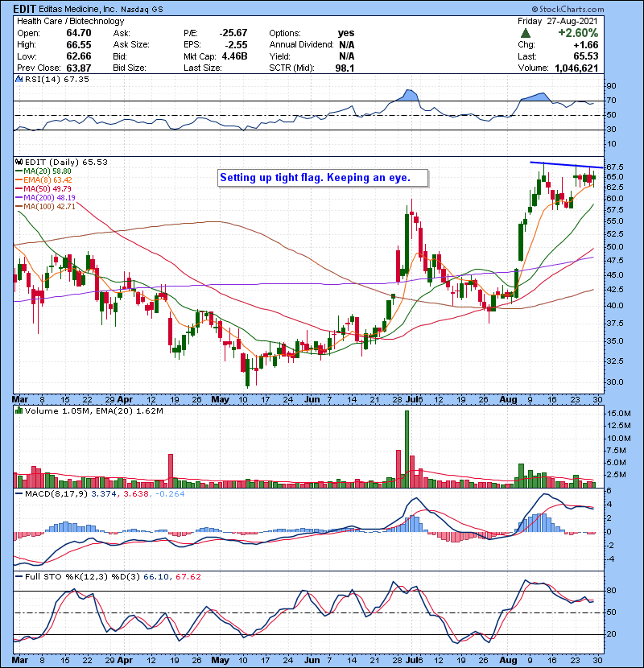The image size is (644, 668).
Task: Select the EDIT ticker symbol in the title
Action: (25, 9)
